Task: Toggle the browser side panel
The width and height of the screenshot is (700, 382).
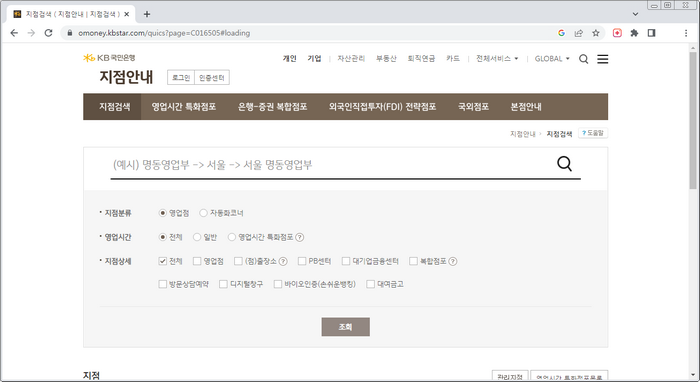Action: pos(651,33)
